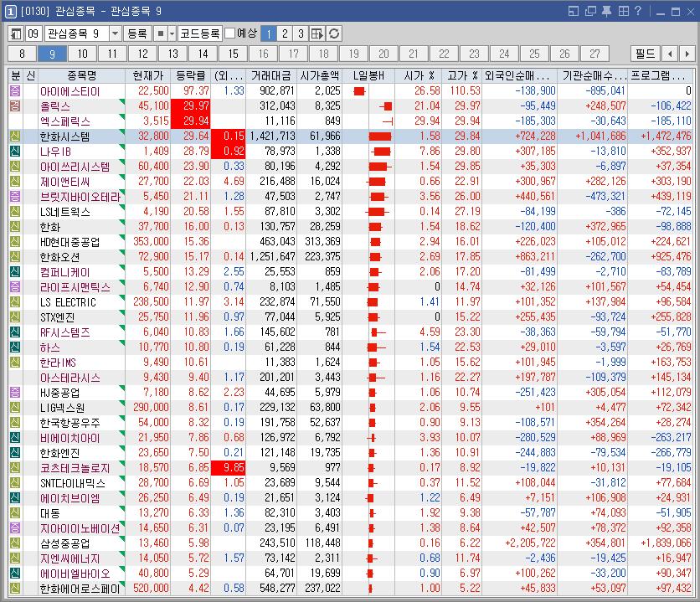Switch to group tab 15
The image size is (700, 602).
point(234,54)
